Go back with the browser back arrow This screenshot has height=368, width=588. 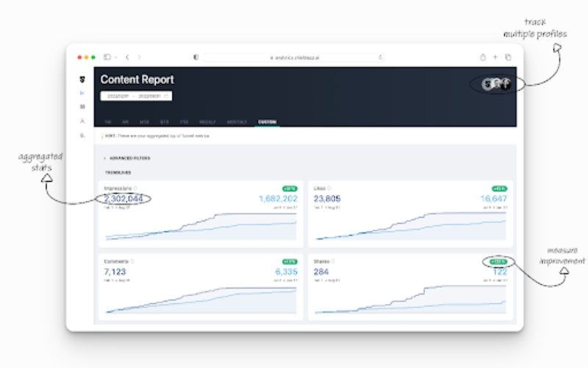click(127, 57)
